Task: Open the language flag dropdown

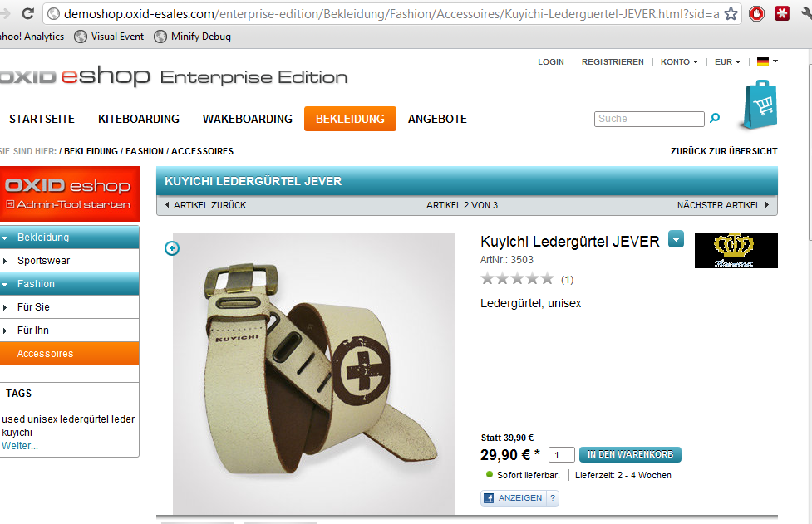Action: point(767,61)
